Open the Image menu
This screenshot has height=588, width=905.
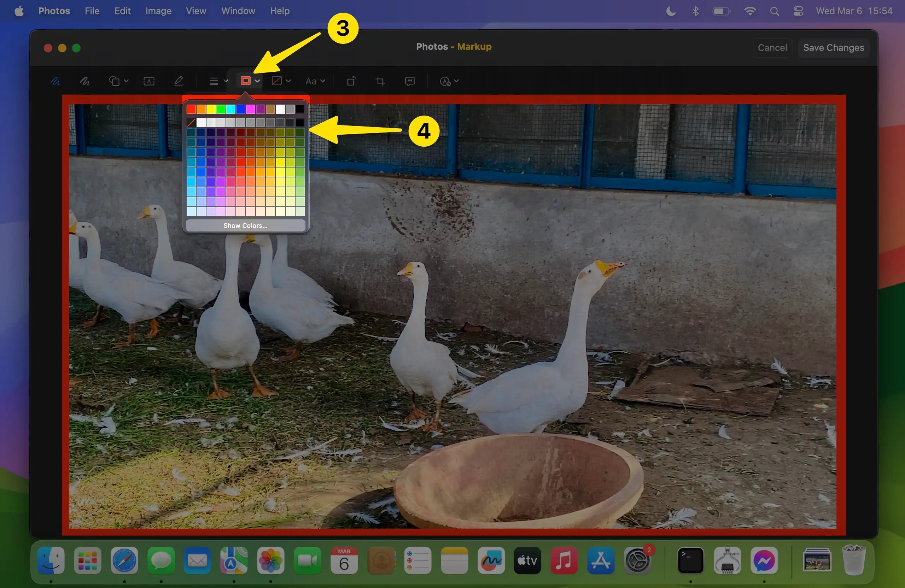158,11
